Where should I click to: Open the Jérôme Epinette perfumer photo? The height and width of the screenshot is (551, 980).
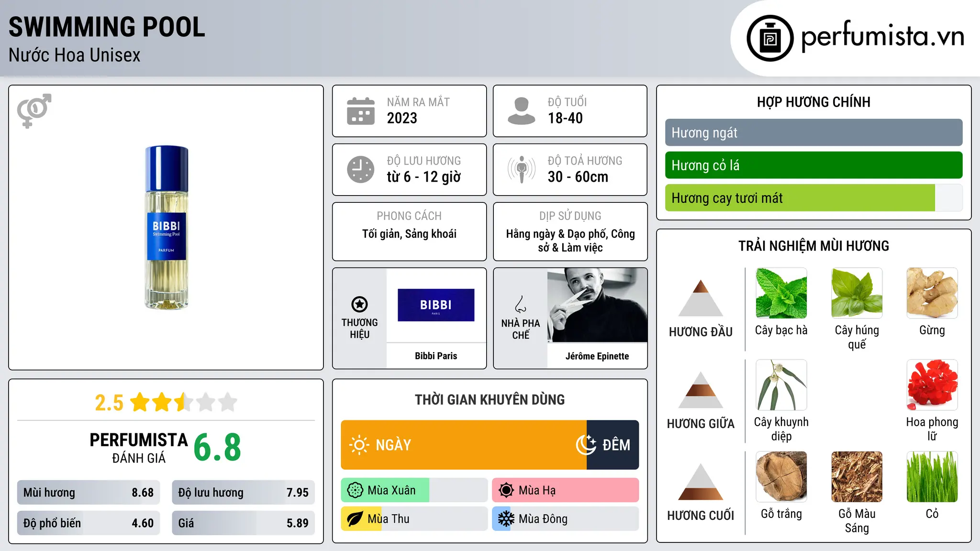(x=597, y=305)
